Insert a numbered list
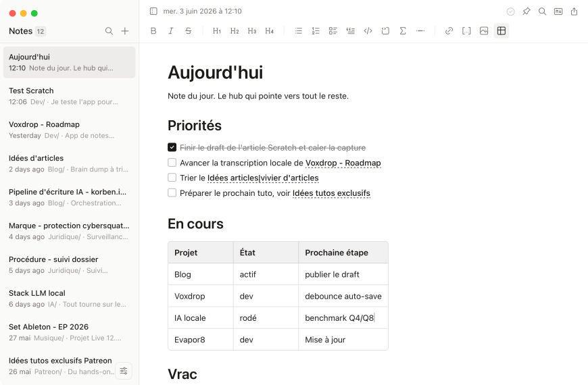 [316, 31]
